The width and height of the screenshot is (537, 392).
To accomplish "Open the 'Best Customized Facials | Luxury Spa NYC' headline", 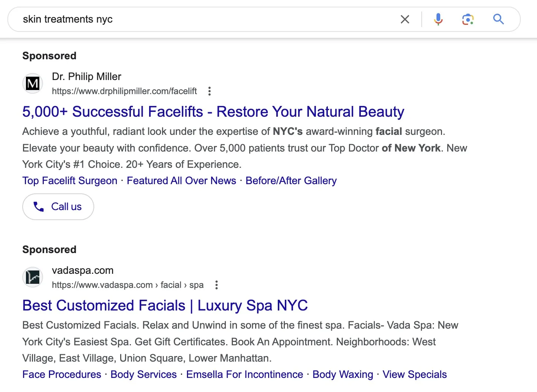I will pos(165,305).
